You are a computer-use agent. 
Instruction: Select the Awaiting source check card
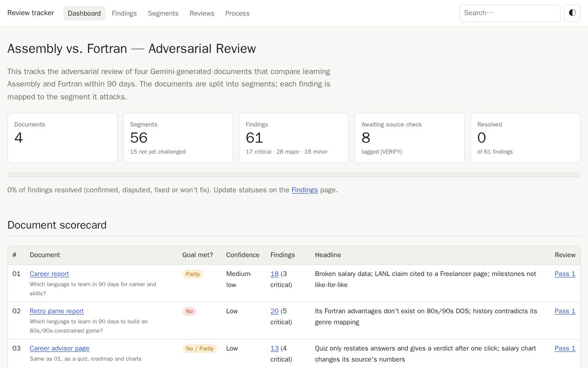click(x=410, y=138)
